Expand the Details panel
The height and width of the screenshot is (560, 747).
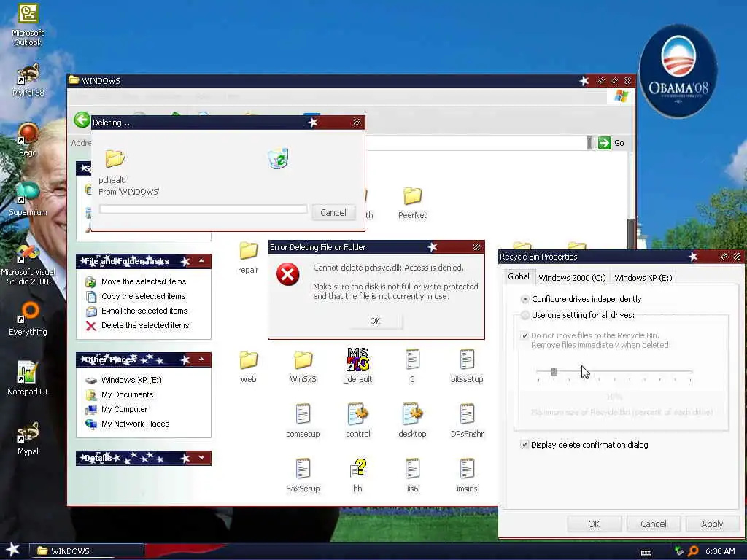click(x=202, y=458)
